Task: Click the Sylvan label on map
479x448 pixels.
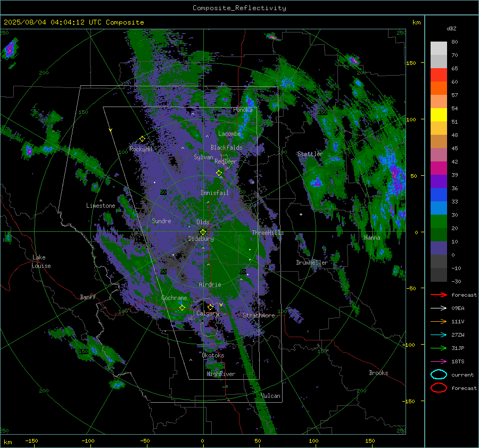Action: (203, 157)
